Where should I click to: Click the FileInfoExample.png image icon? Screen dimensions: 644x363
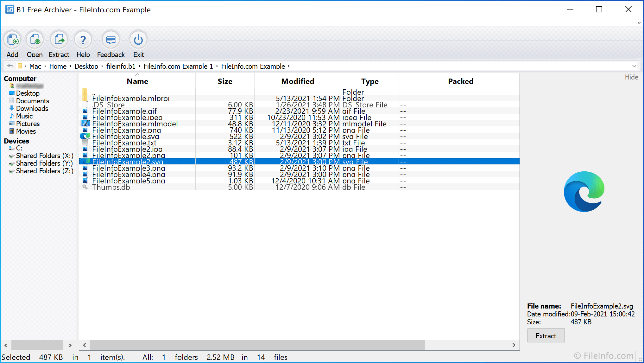pos(85,130)
